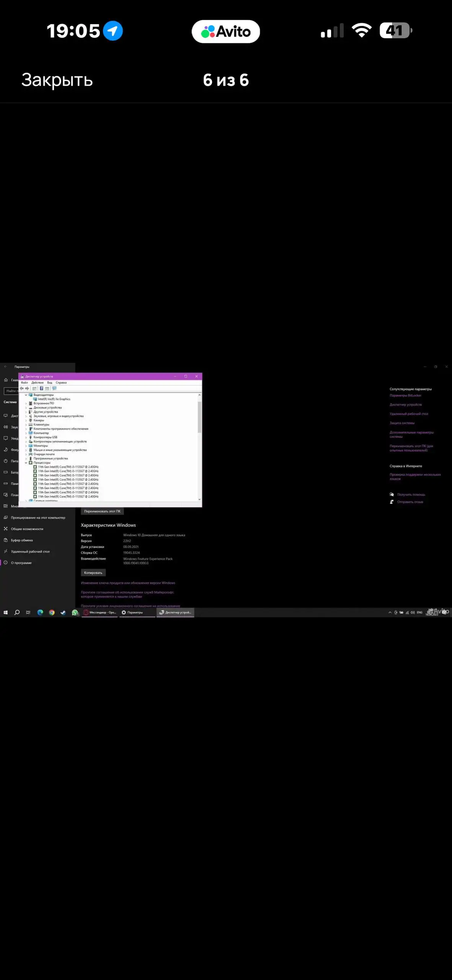The width and height of the screenshot is (452, 980).
Task: Open the Действие menu in Device Manager
Action: 38,382
